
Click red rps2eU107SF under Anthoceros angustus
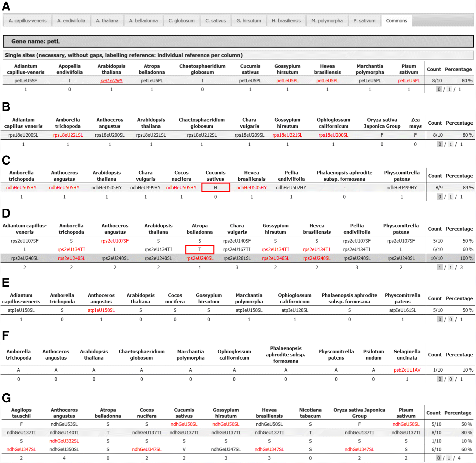pyautogui.click(x=115, y=241)
